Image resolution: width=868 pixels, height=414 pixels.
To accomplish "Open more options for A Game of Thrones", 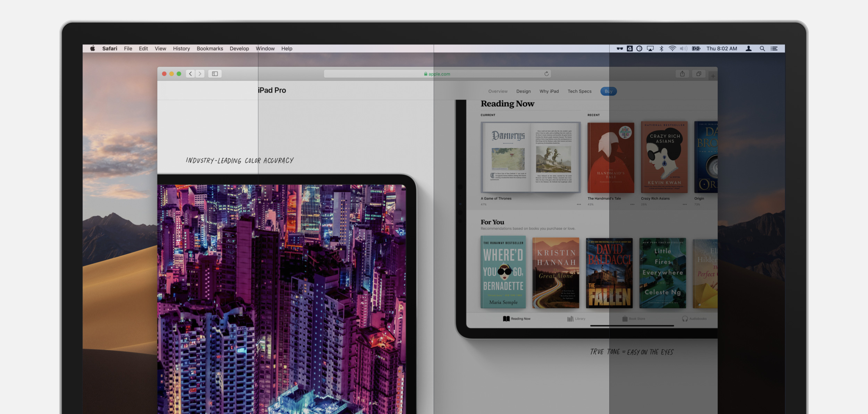I will 578,204.
